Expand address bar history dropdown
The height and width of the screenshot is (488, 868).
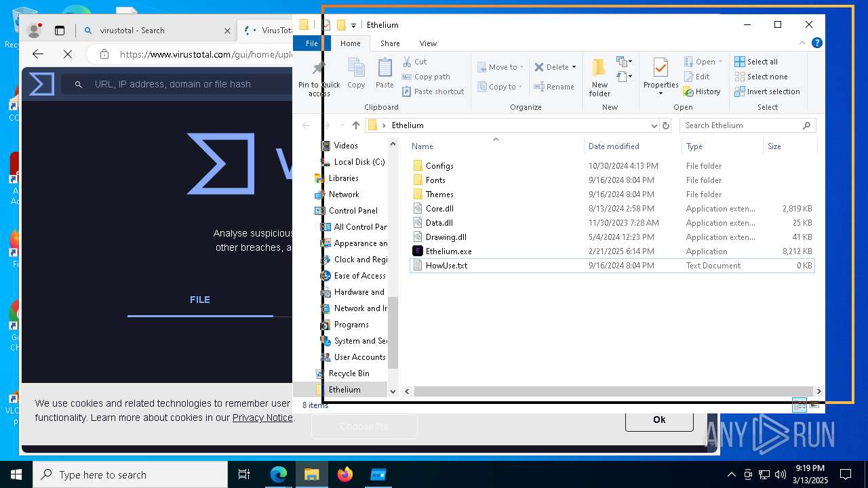654,125
